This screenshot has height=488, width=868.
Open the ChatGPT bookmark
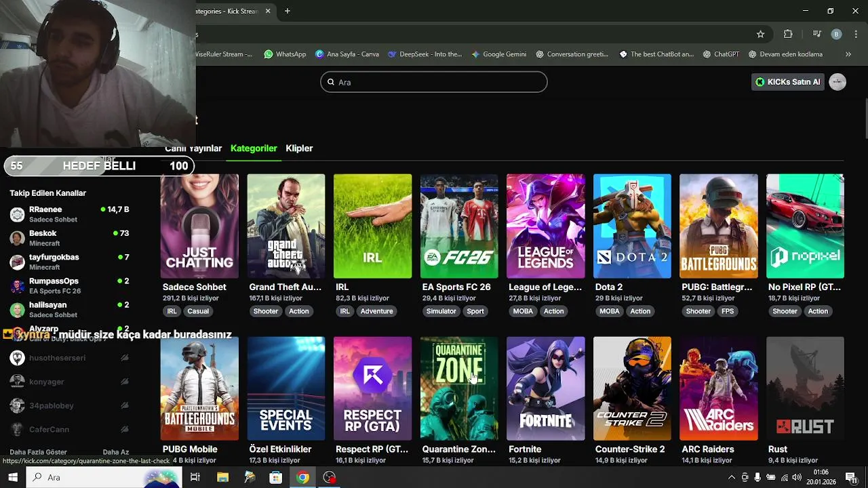[722, 54]
